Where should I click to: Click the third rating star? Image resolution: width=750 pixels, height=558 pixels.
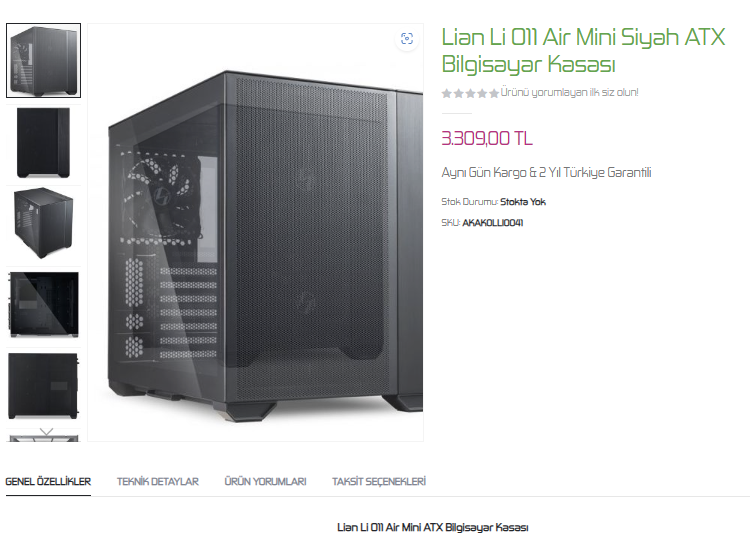[470, 93]
